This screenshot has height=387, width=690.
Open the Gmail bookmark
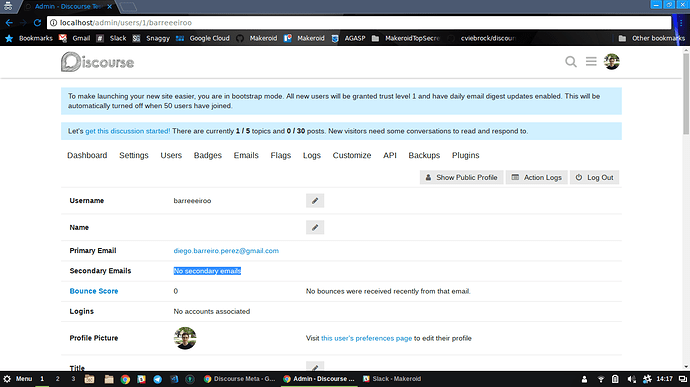[x=74, y=38]
